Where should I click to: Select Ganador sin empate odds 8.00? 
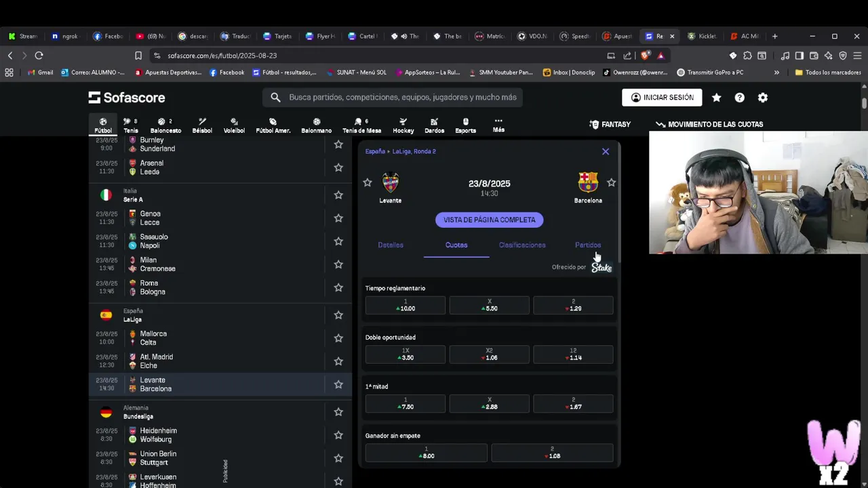pos(427,453)
